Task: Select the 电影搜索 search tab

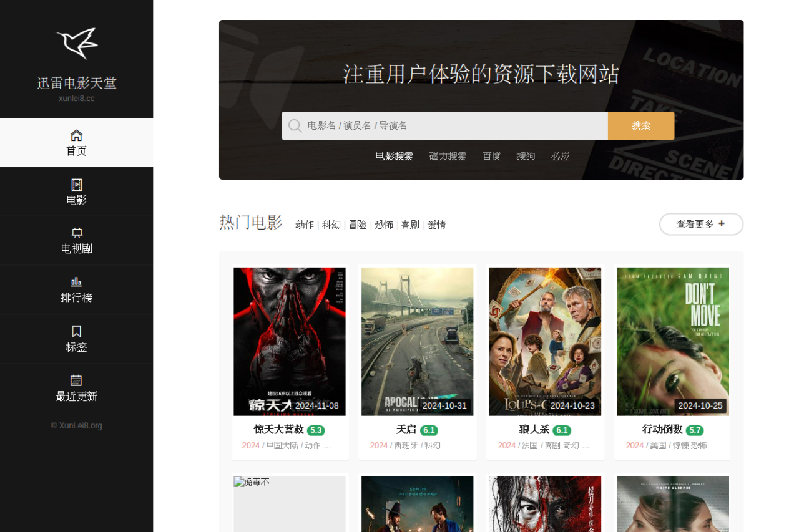Action: [x=395, y=156]
